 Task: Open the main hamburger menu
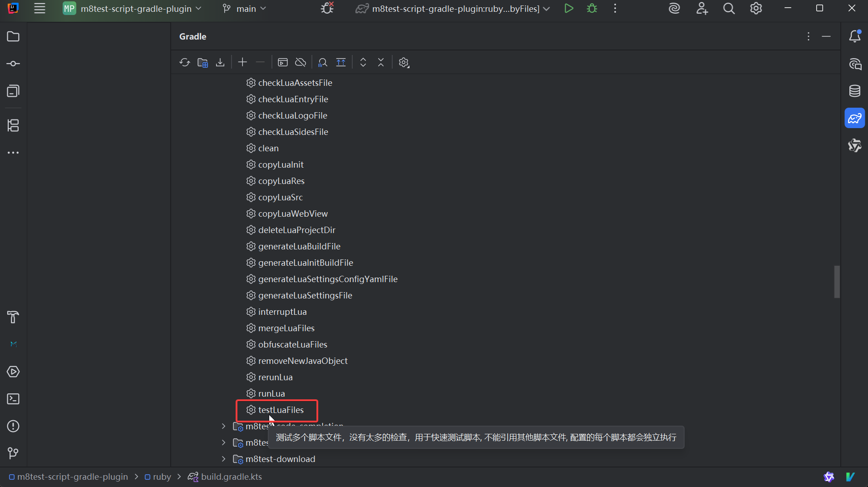pyautogui.click(x=40, y=9)
